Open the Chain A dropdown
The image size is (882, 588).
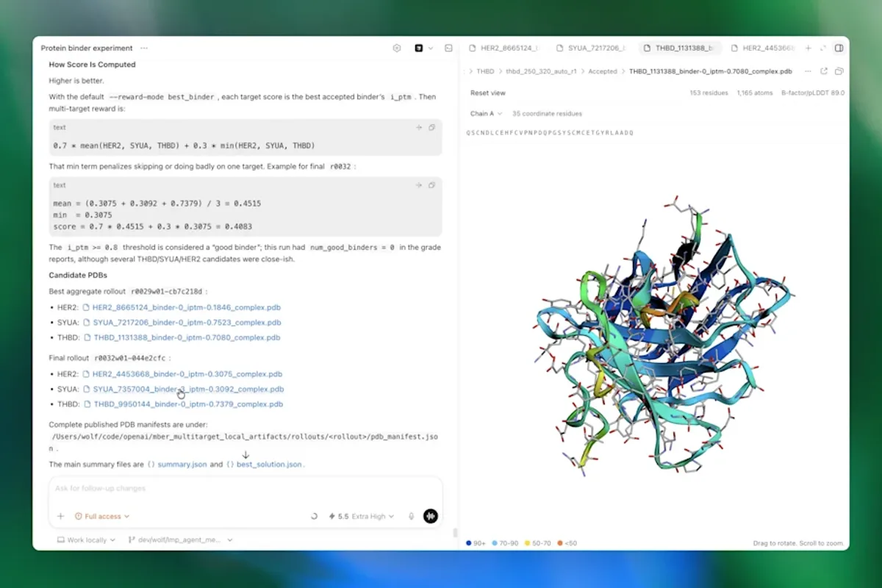[486, 114]
